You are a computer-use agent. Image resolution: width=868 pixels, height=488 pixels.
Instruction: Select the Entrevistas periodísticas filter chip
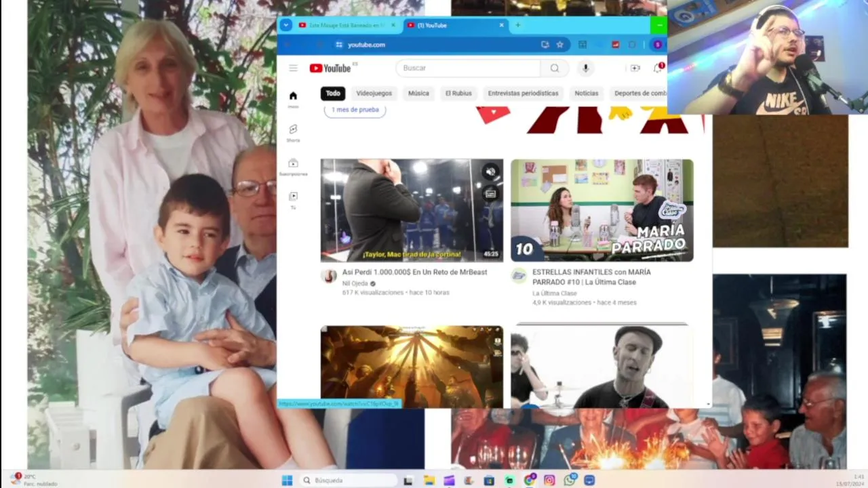[x=523, y=94]
